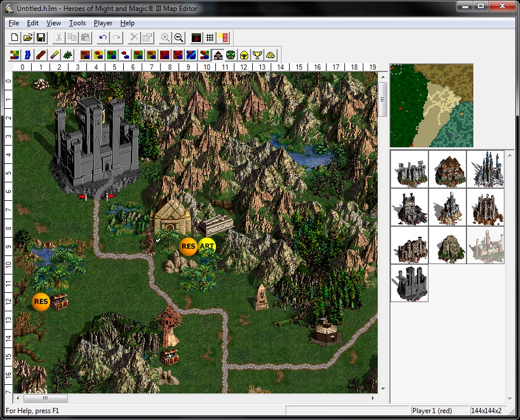
Task: Click "Player 1 (red)" in status bar
Action: tap(432, 411)
